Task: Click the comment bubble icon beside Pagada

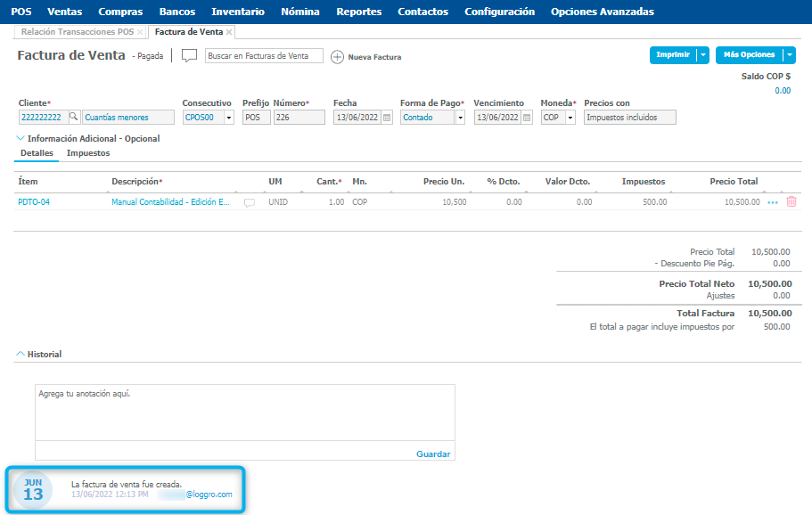Action: click(x=189, y=55)
